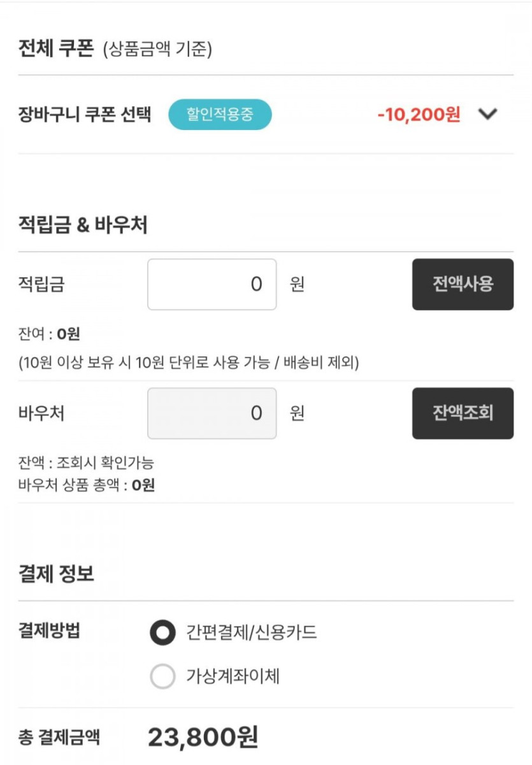
Task: Click the 가상계좌이체 option label text
Action: [233, 676]
